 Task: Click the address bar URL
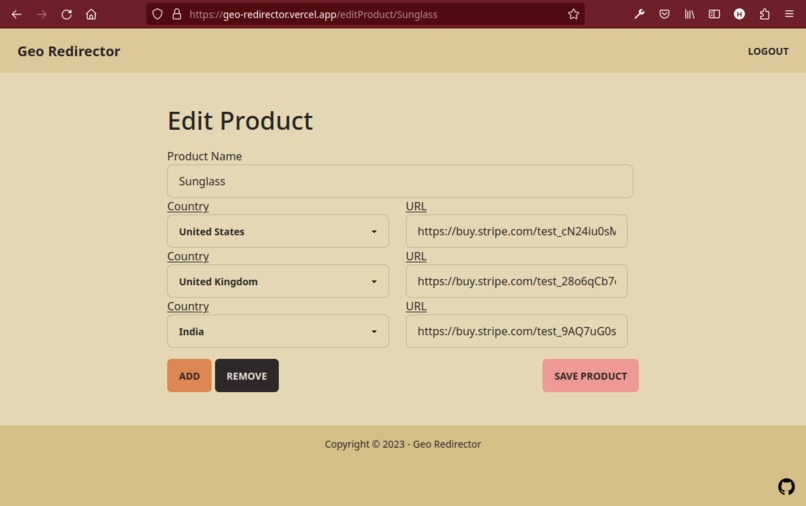pyautogui.click(x=313, y=14)
